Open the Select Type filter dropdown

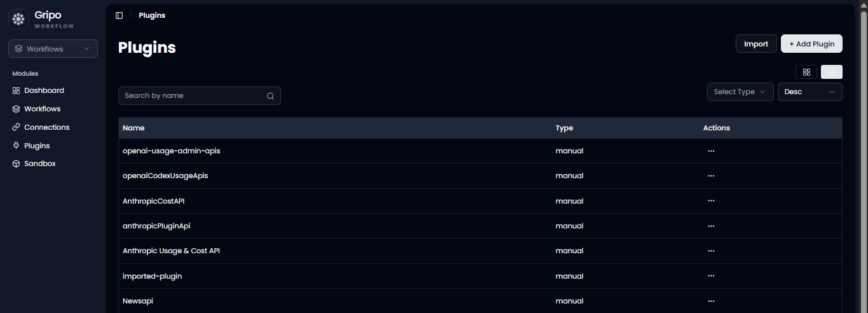point(740,92)
